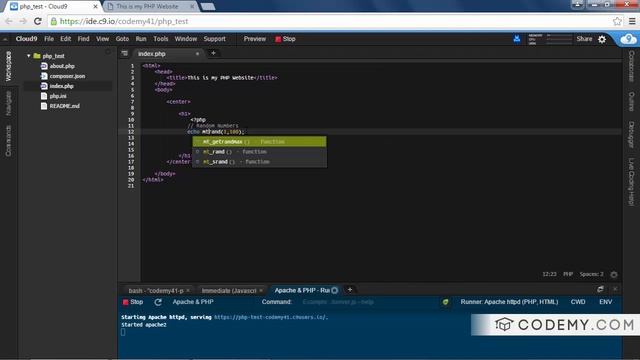Open the Cloud9 menu
The width and height of the screenshot is (640, 360).
point(26,39)
